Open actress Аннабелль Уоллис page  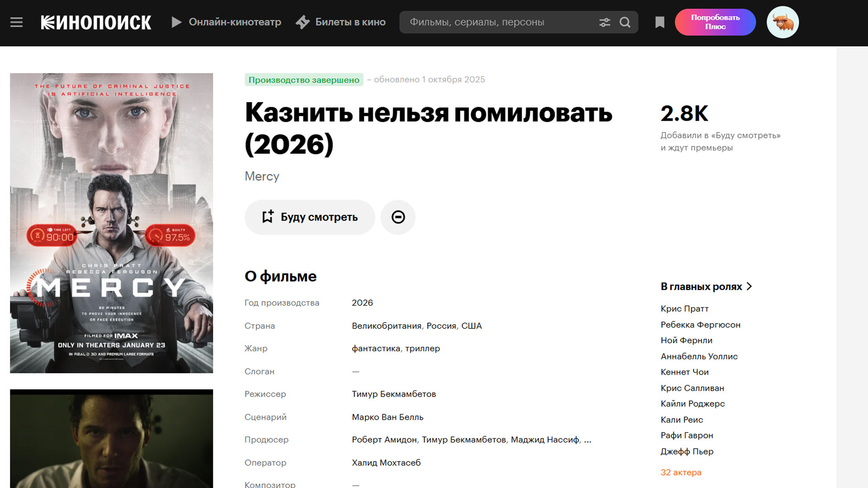[699, 357]
